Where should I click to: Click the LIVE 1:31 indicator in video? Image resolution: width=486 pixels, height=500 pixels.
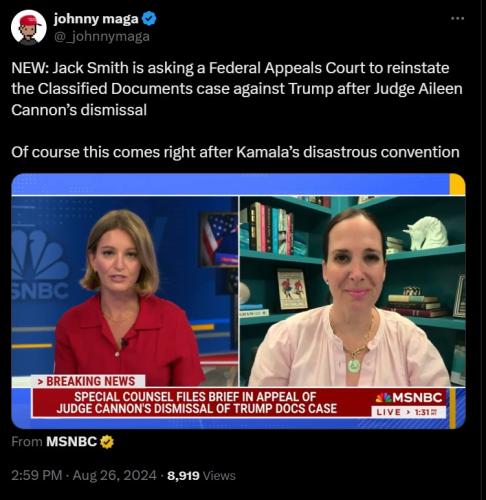click(408, 412)
